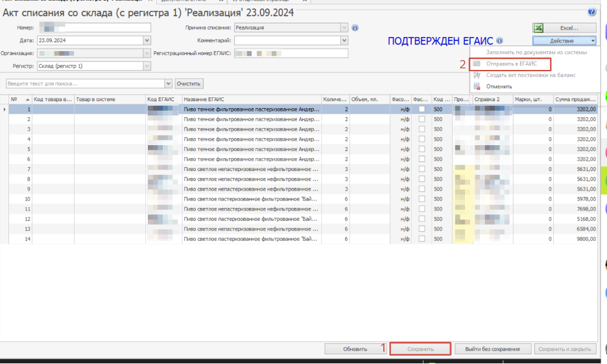Viewport: 607px width, 364px height.
Task: Click Сохранить и закрыть button
Action: [565, 349]
